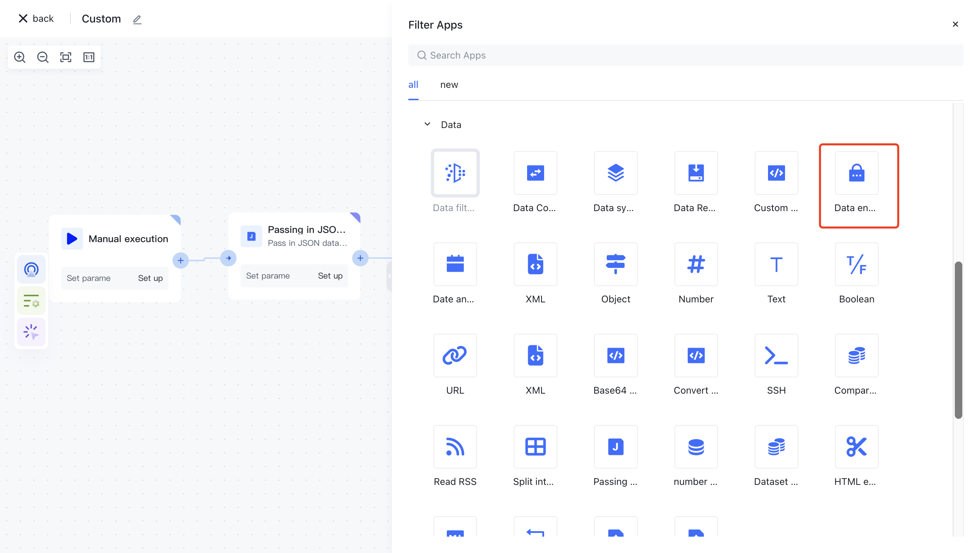Fit workflow to screen icon
Screen dimensions: 980x553
click(x=66, y=57)
